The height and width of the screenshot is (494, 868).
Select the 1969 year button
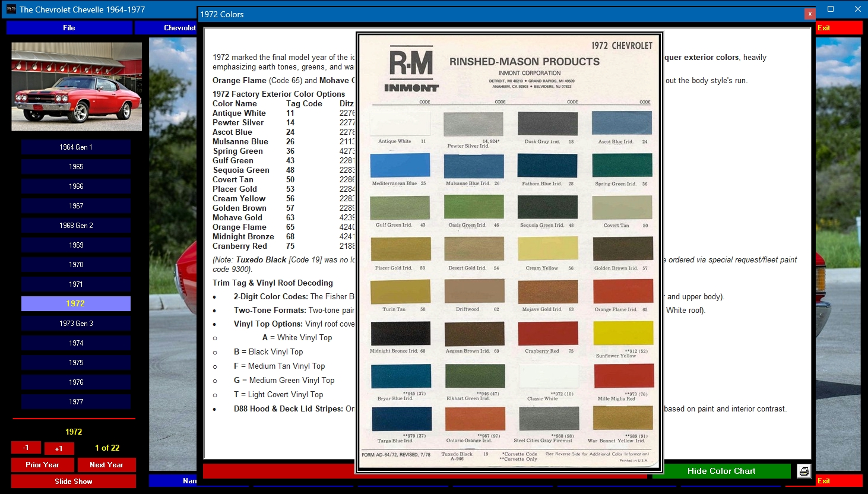(x=76, y=245)
